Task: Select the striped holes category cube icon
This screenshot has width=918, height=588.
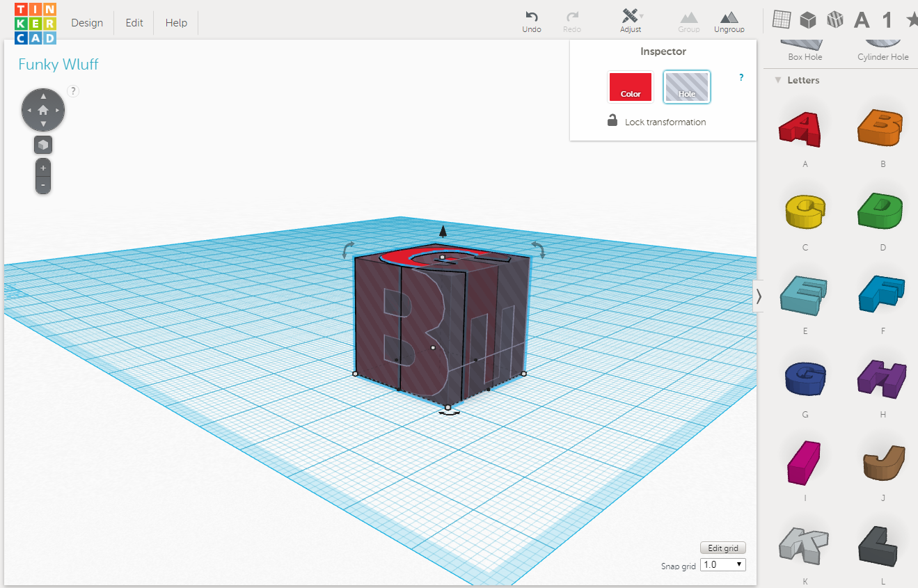Action: pos(834,19)
